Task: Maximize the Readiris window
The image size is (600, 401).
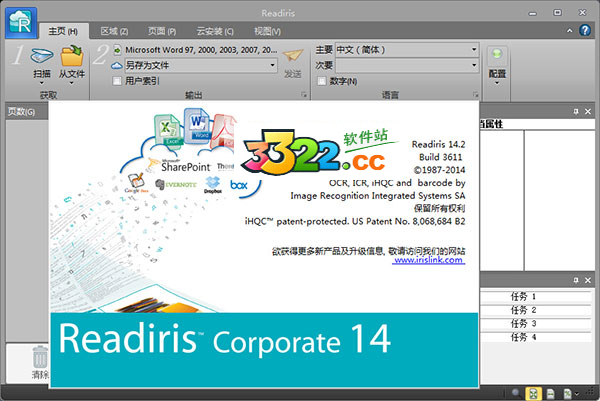Action: pos(558,13)
